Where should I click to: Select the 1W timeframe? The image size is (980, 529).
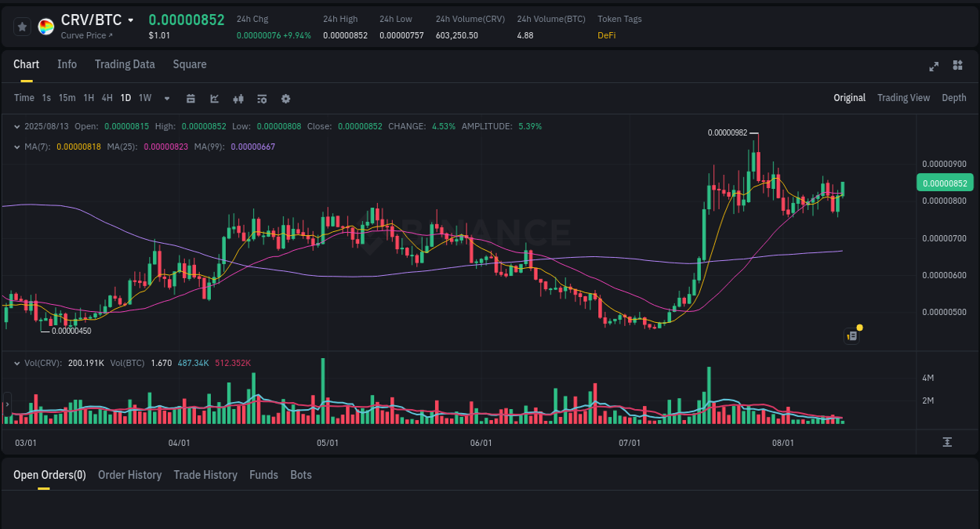[x=144, y=98]
